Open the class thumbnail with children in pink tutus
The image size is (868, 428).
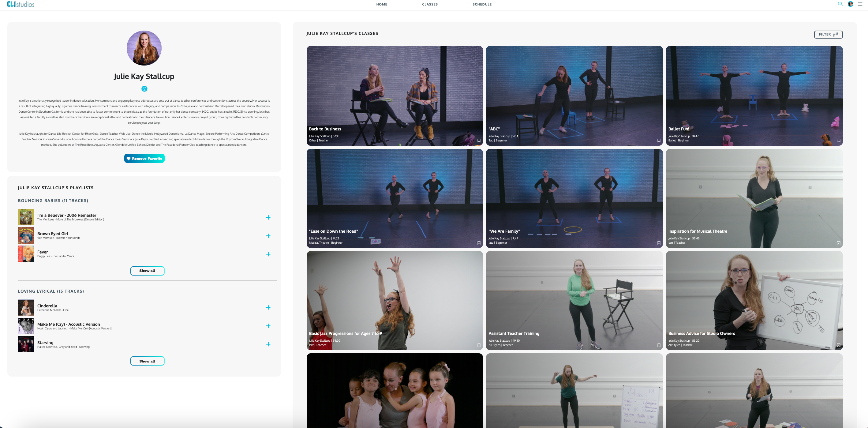(395, 391)
